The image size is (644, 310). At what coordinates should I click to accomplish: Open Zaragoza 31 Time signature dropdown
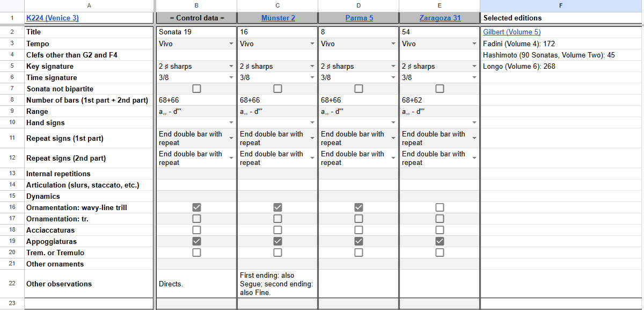(474, 78)
